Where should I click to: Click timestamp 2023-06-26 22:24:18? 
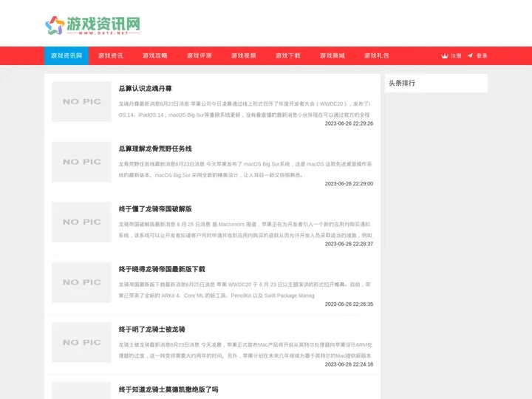click(349, 364)
